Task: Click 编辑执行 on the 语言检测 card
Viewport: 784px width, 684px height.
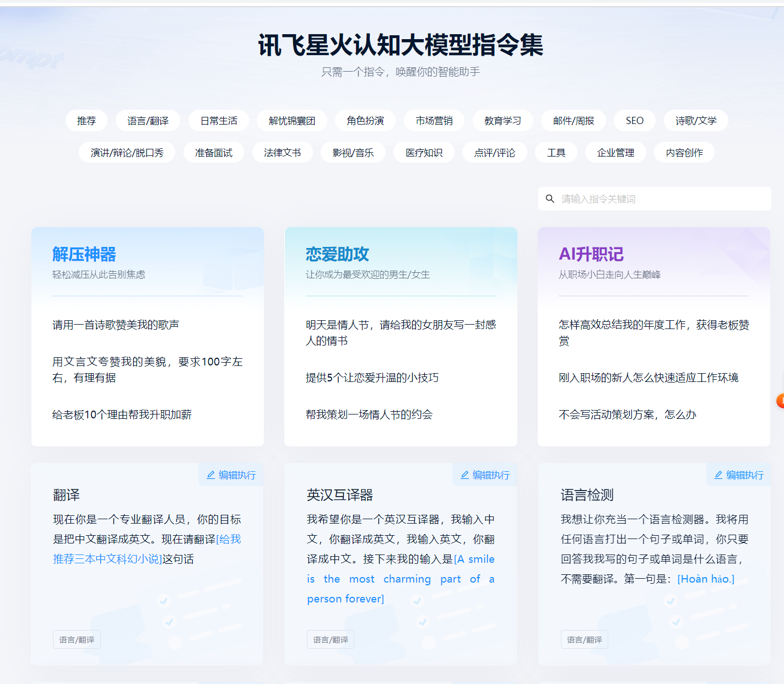Action: 739,475
